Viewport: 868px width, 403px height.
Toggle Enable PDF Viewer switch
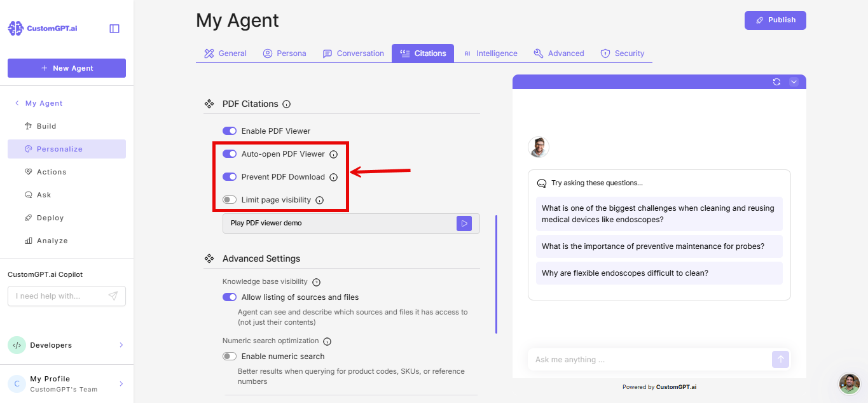230,131
